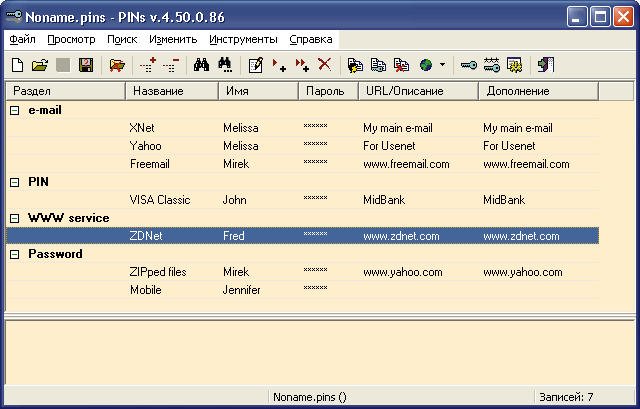The image size is (640, 409).
Task: Open the Инструменты menu
Action: [x=243, y=40]
